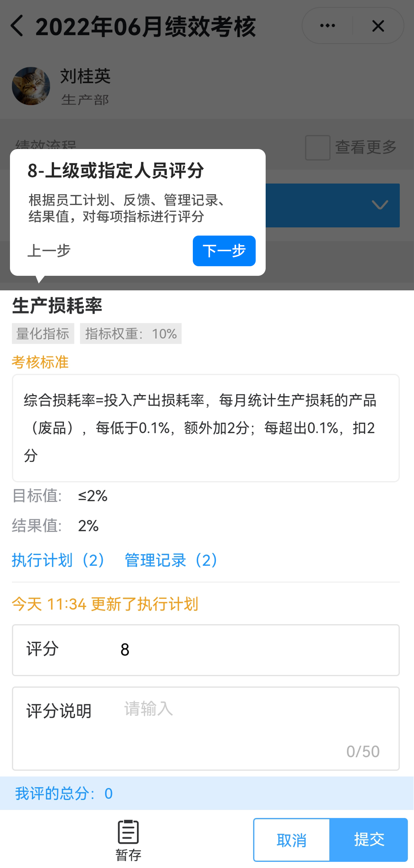414x868 pixels.
Task: Submit the review with 提交
Action: point(369,840)
